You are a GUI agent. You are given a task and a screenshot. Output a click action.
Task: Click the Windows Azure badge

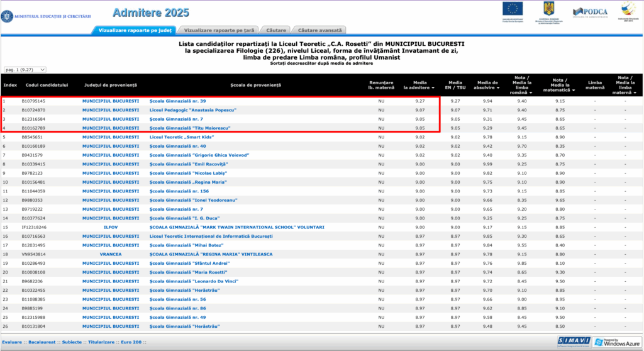coord(616,341)
